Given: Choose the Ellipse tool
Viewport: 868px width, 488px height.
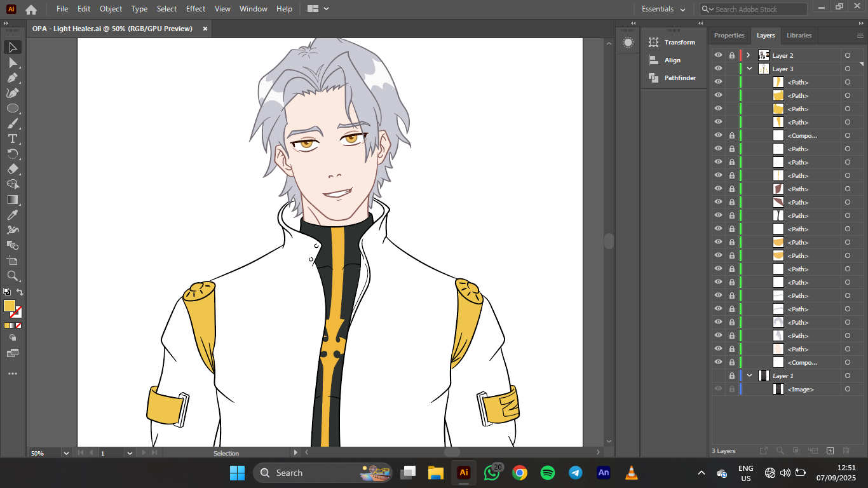Looking at the screenshot, I should 12,108.
